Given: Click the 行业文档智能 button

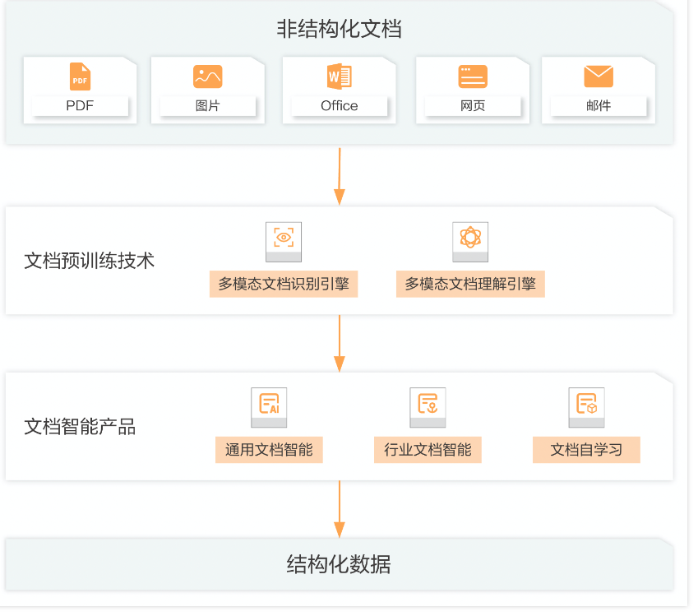Looking at the screenshot, I should [x=428, y=450].
